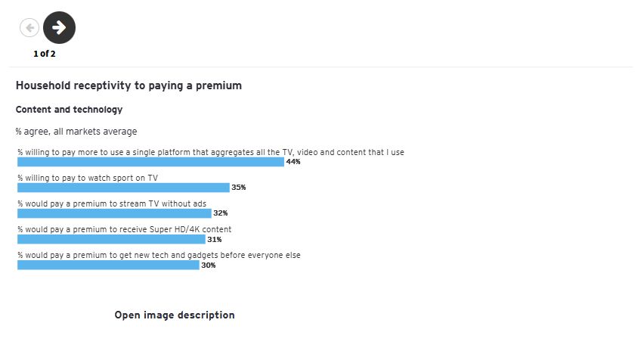The height and width of the screenshot is (354, 644).
Task: Click the 'Super HD/4K content' label
Action: [x=125, y=229]
